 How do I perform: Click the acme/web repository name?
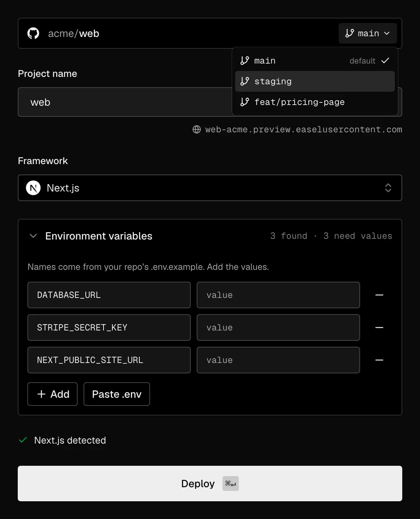[74, 33]
